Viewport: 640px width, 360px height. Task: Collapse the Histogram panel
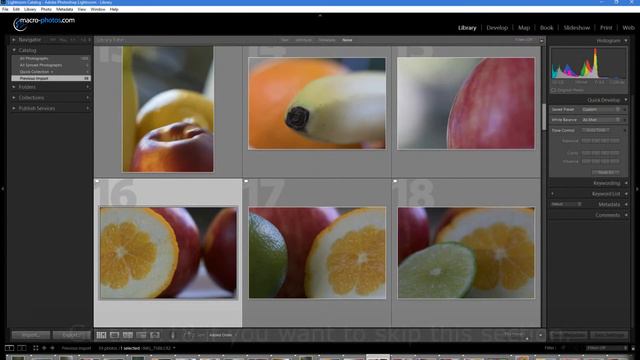click(x=626, y=40)
